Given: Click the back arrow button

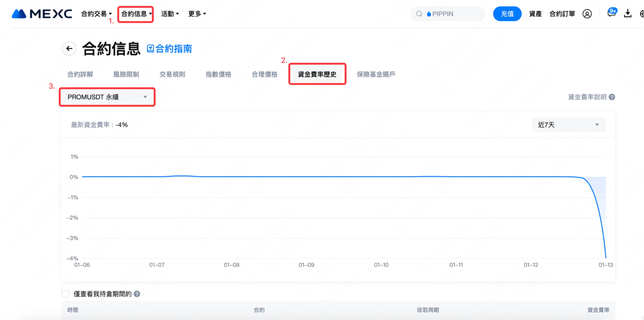Looking at the screenshot, I should (x=69, y=49).
